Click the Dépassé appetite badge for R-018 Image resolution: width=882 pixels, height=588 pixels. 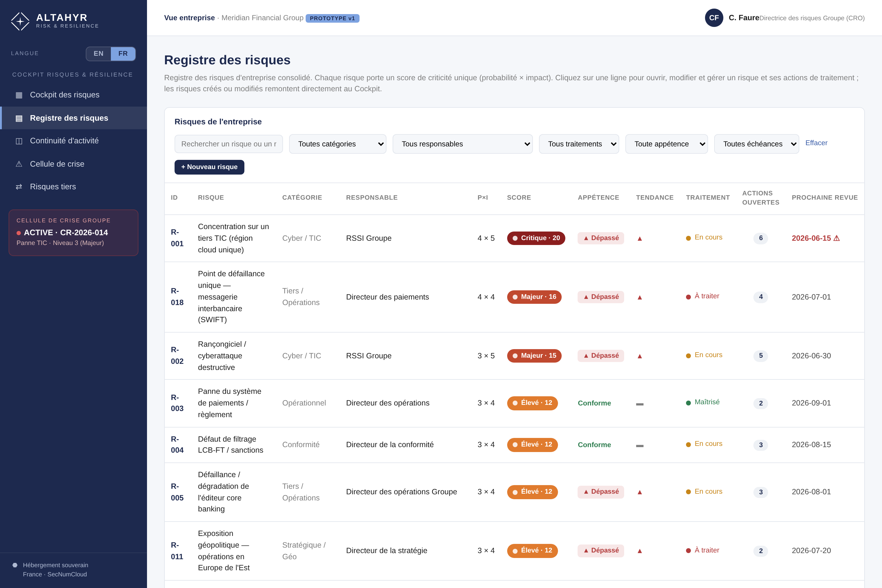point(601,297)
